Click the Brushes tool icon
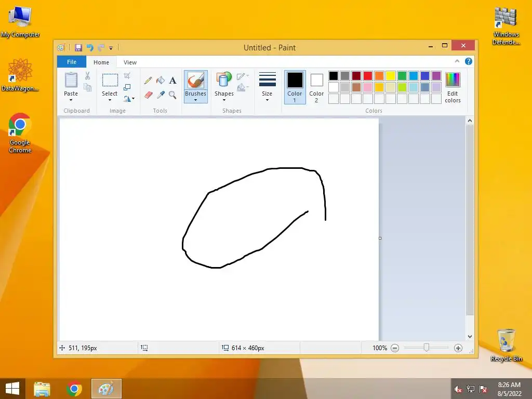The image size is (532, 399). (x=195, y=81)
